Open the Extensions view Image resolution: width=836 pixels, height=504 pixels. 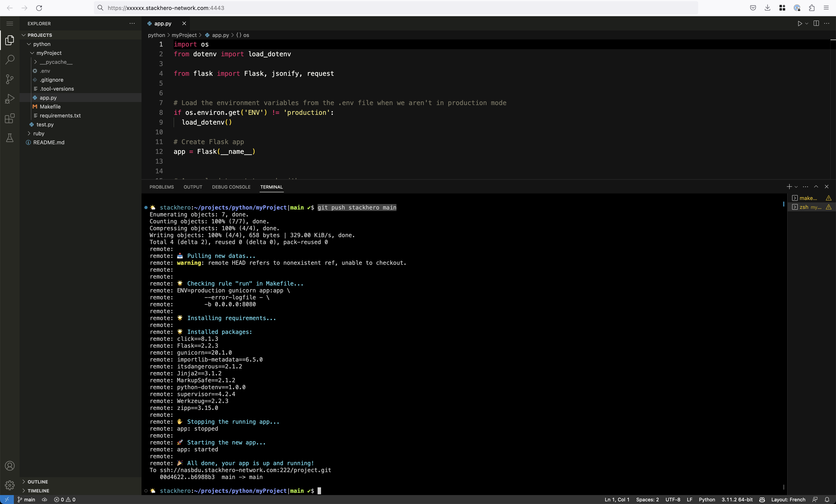tap(10, 118)
